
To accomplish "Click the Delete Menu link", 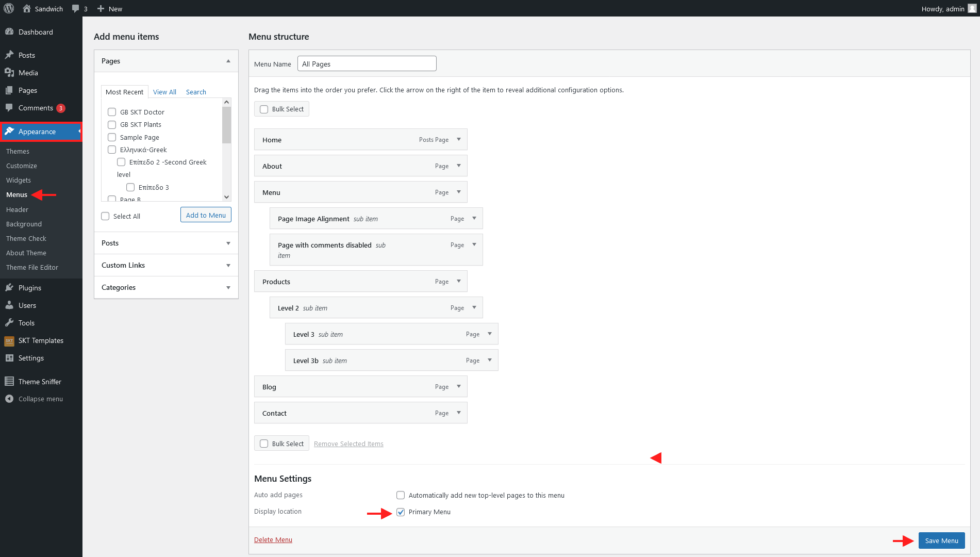I will pyautogui.click(x=273, y=539).
